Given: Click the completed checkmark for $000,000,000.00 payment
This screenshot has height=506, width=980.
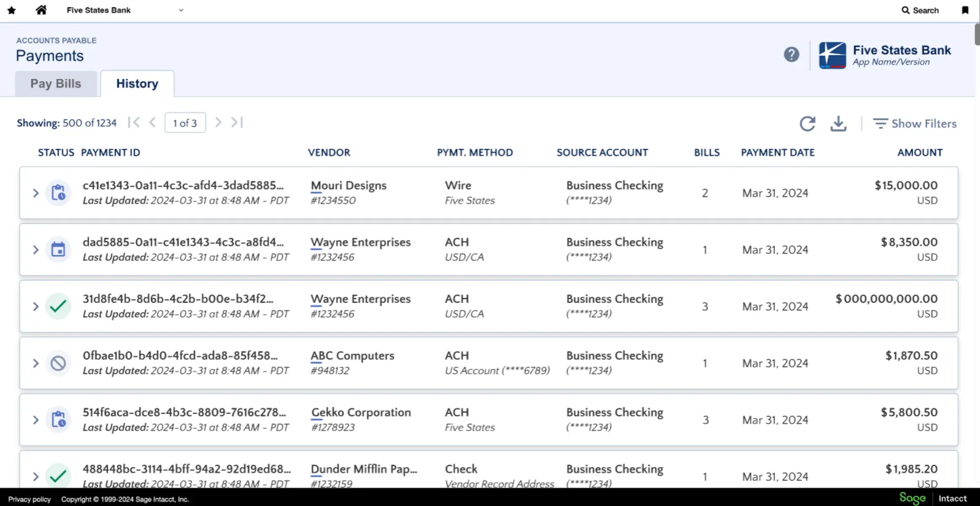Looking at the screenshot, I should [58, 306].
